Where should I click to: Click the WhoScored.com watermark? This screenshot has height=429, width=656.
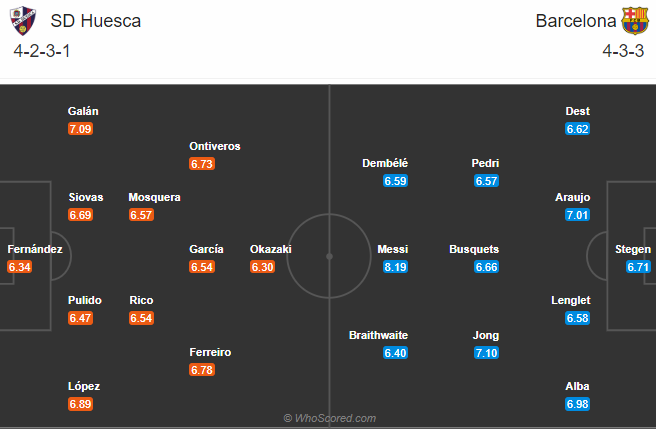pyautogui.click(x=329, y=418)
